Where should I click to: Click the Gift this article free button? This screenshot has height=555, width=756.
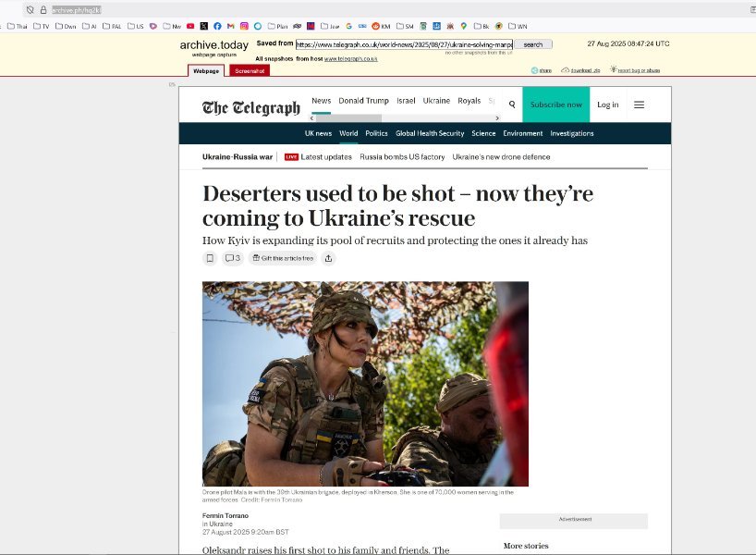pyautogui.click(x=283, y=258)
